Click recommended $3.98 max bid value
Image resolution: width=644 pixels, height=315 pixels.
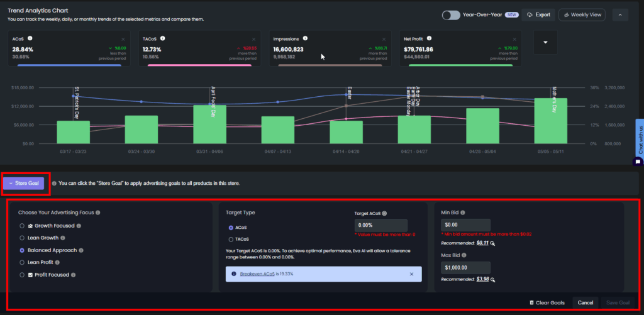pos(482,279)
